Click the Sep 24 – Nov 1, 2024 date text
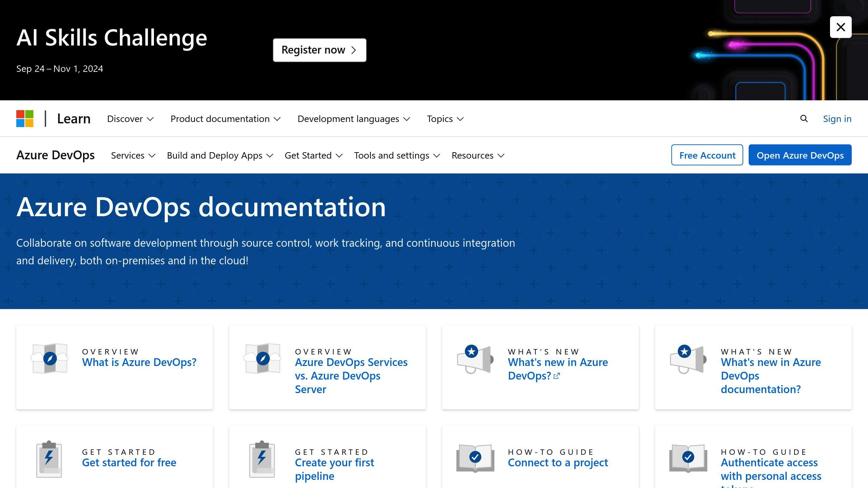This screenshot has width=868, height=488. [x=60, y=69]
